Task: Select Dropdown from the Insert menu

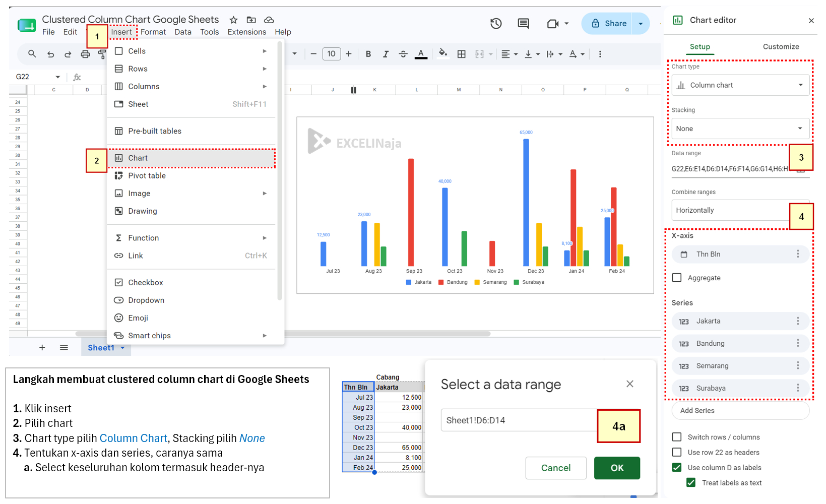Action: pyautogui.click(x=192, y=300)
